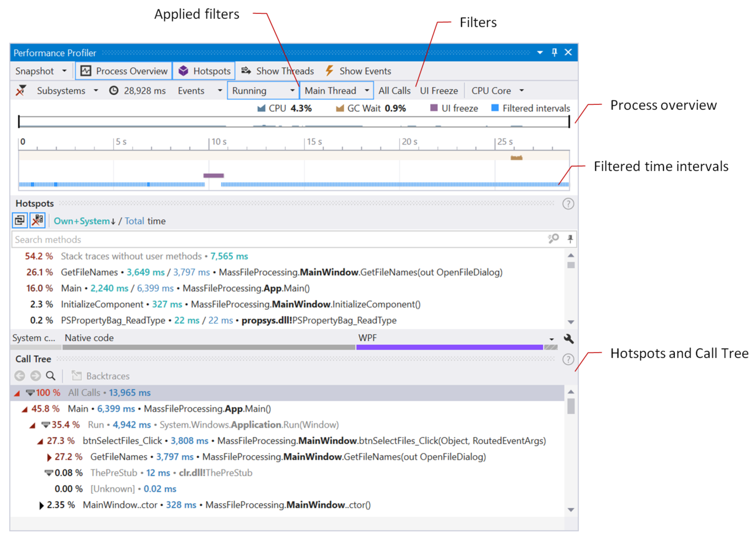Sort Hotspots by Total time
The image size is (756, 540).
pos(136,221)
